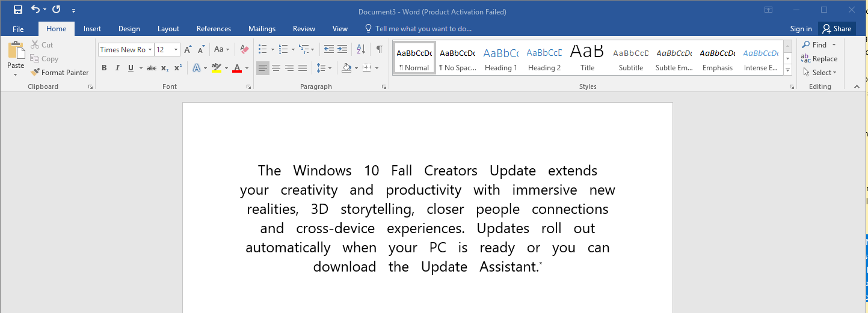Increase paragraph indent
Viewport: 868px width, 313px height.
tap(342, 50)
